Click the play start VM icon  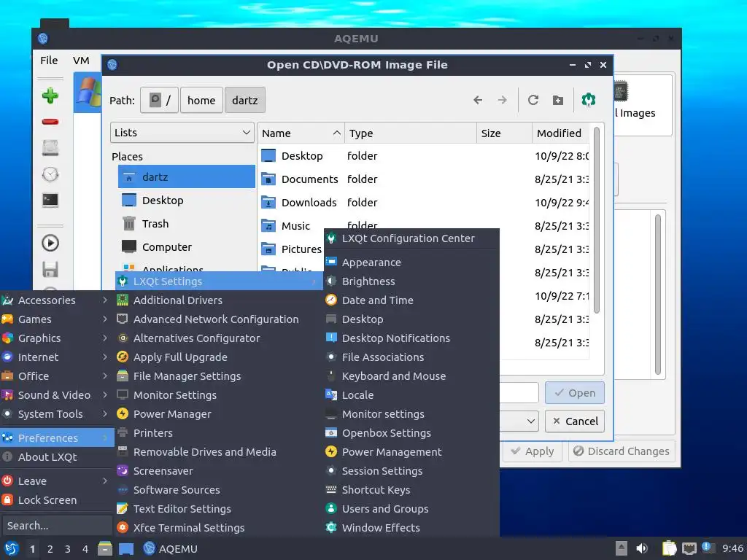tap(50, 244)
